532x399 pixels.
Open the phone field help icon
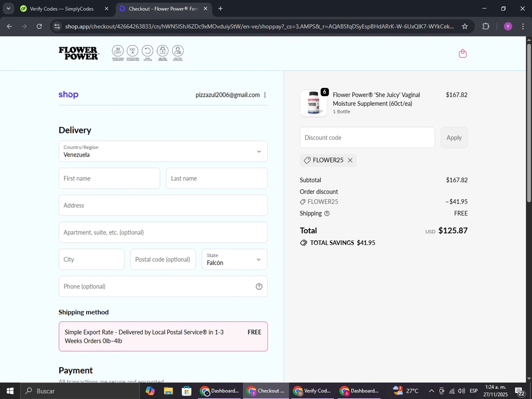[259, 287]
